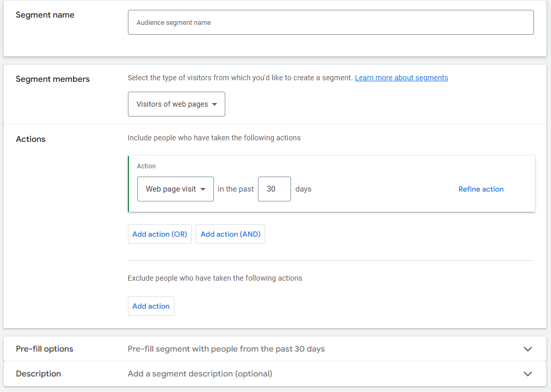Expand the Pre-fill options chevron
The width and height of the screenshot is (551, 392).
(x=528, y=349)
